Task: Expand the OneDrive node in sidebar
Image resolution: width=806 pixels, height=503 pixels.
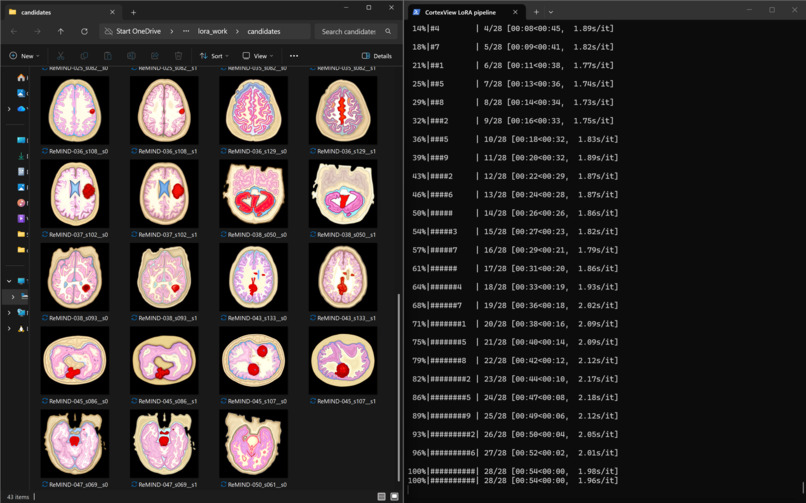Action: pos(9,109)
